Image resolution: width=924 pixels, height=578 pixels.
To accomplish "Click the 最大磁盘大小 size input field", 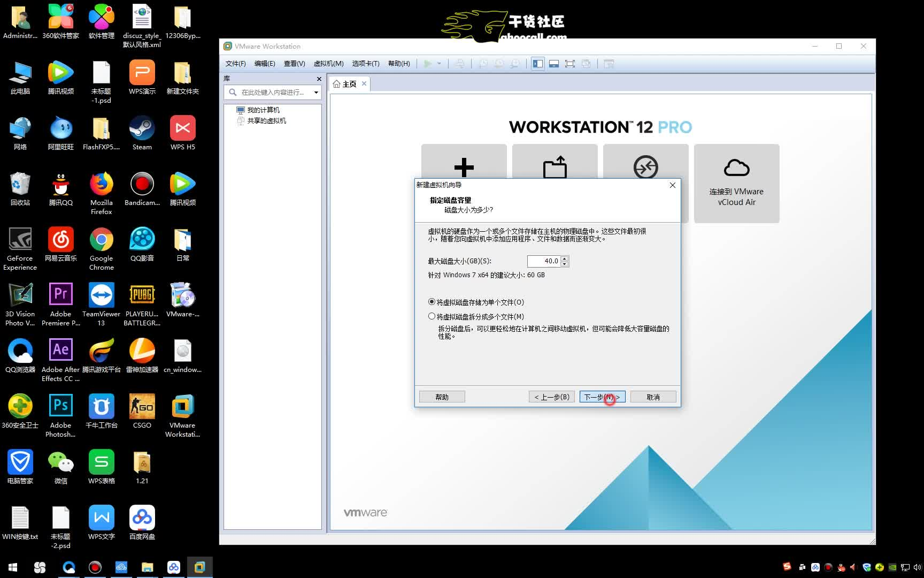I will pos(543,261).
